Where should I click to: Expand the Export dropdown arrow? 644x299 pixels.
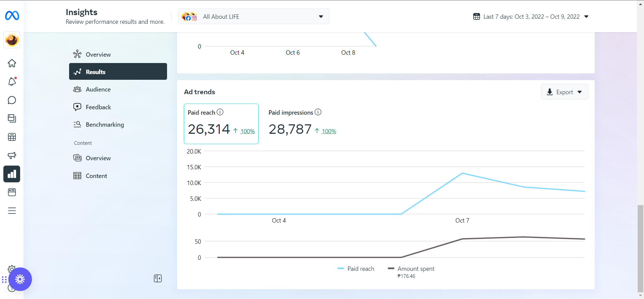click(x=580, y=92)
